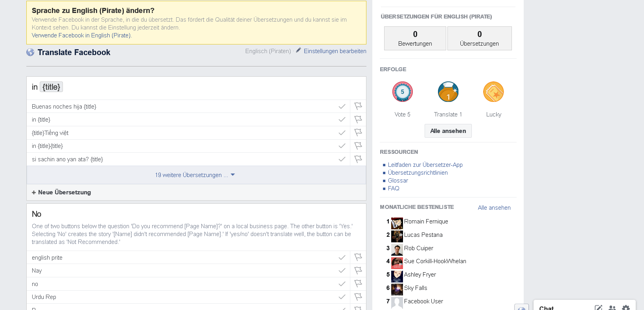This screenshot has width=644, height=310.
Task: Open 'Alle ansehen' link beside Monatliche Bestenliste
Action: pos(494,208)
